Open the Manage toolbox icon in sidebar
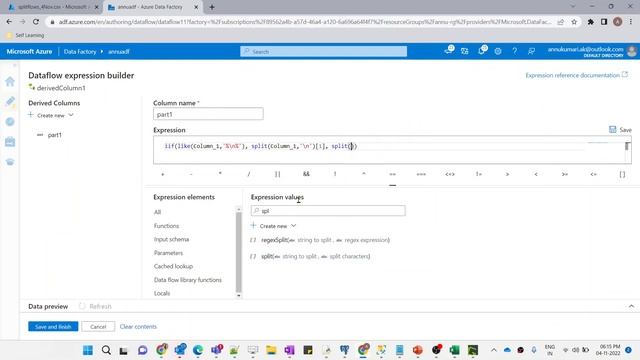 pyautogui.click(x=10, y=142)
